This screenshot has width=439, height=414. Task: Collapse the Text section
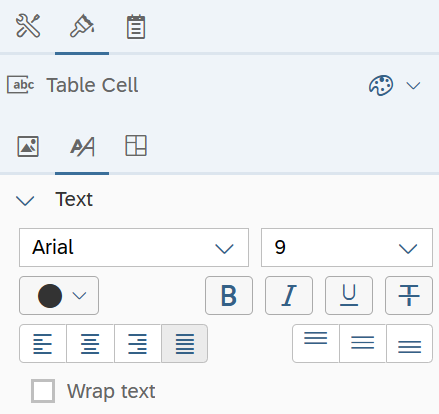25,200
